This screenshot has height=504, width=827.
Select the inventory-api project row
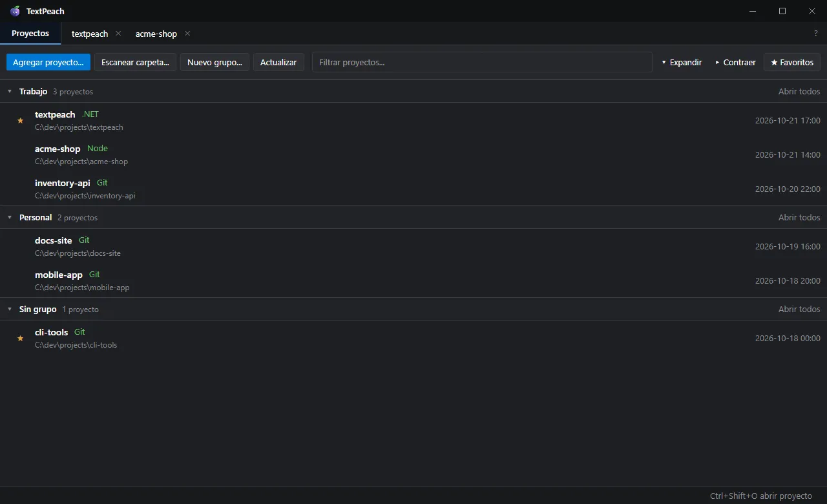(413, 189)
